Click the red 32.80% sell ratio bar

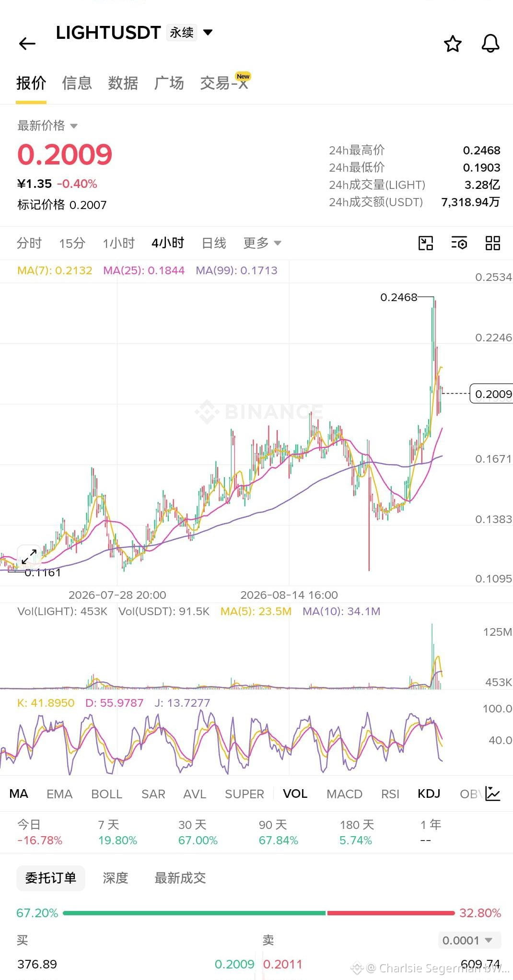[x=391, y=913]
